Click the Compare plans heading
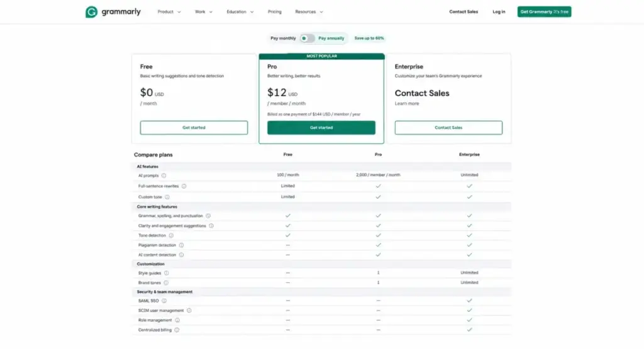The width and height of the screenshot is (644, 349). [153, 155]
